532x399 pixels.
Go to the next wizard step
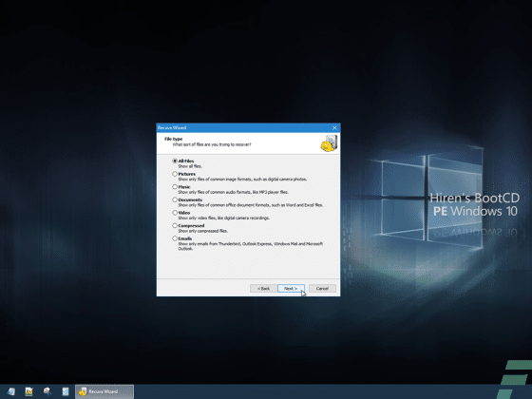pyautogui.click(x=291, y=289)
